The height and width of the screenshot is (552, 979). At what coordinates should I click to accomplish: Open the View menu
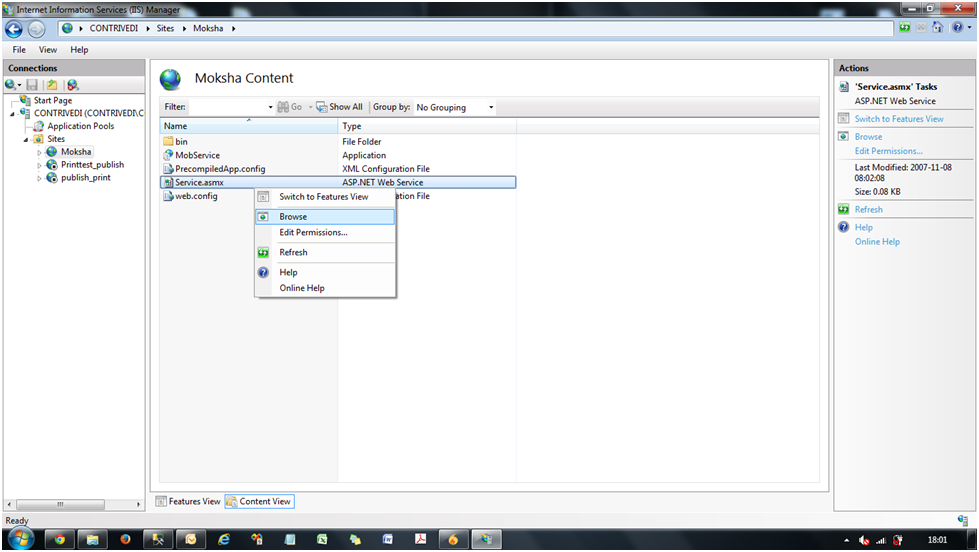[x=47, y=50]
